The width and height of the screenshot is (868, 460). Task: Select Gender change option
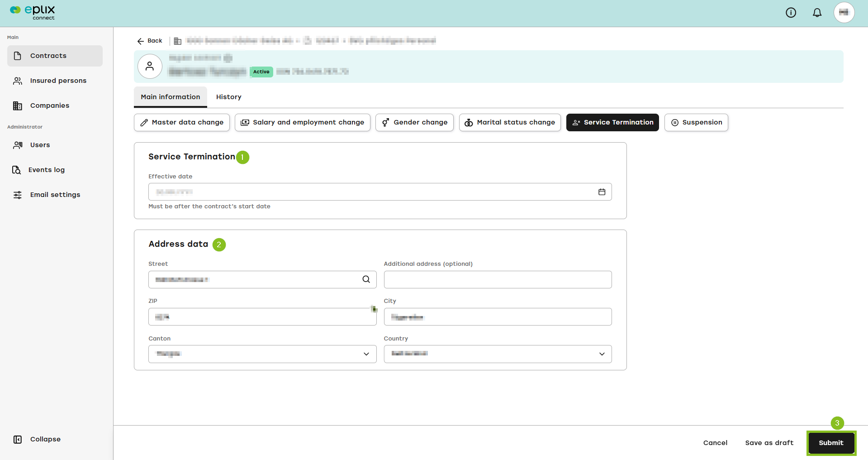[414, 123]
